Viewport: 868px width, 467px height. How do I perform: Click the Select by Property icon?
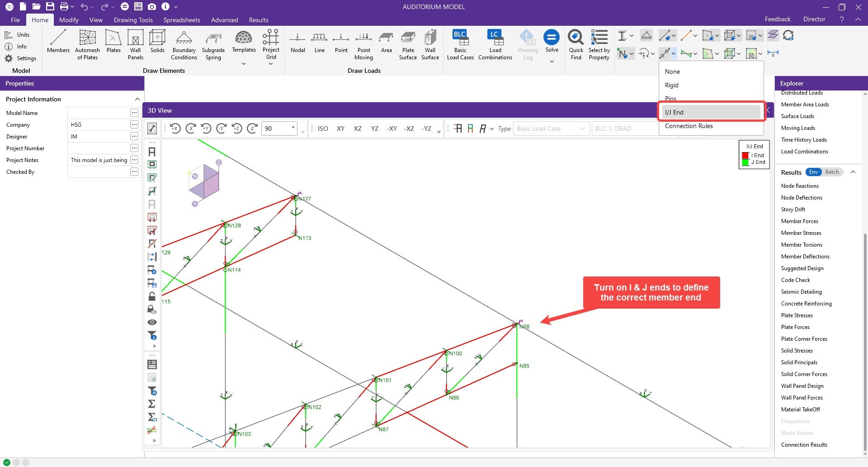tap(599, 43)
